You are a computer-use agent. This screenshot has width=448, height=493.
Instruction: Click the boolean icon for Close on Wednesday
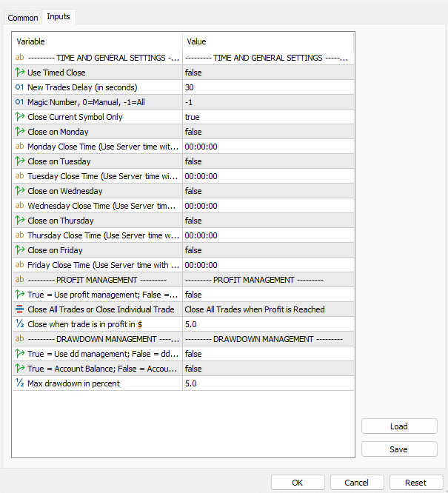tap(19, 190)
